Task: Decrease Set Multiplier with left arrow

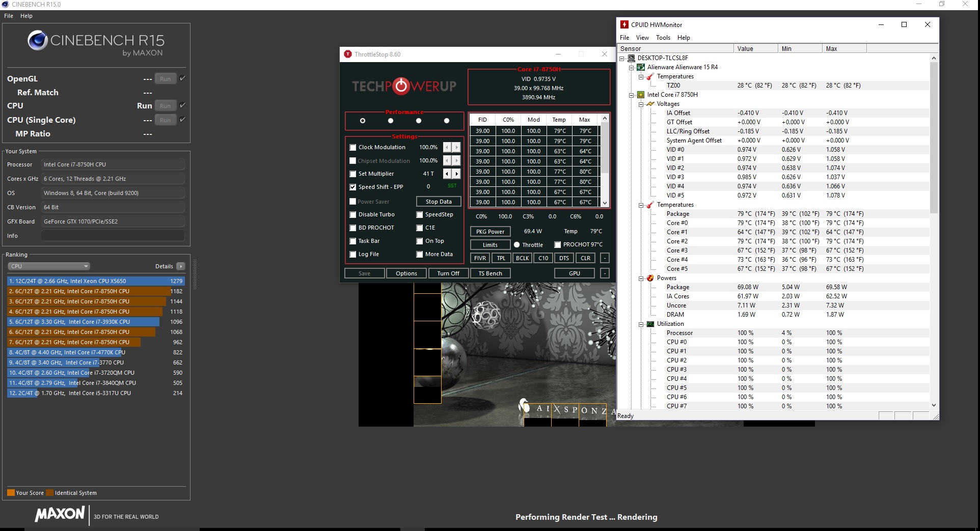Action: (x=447, y=174)
